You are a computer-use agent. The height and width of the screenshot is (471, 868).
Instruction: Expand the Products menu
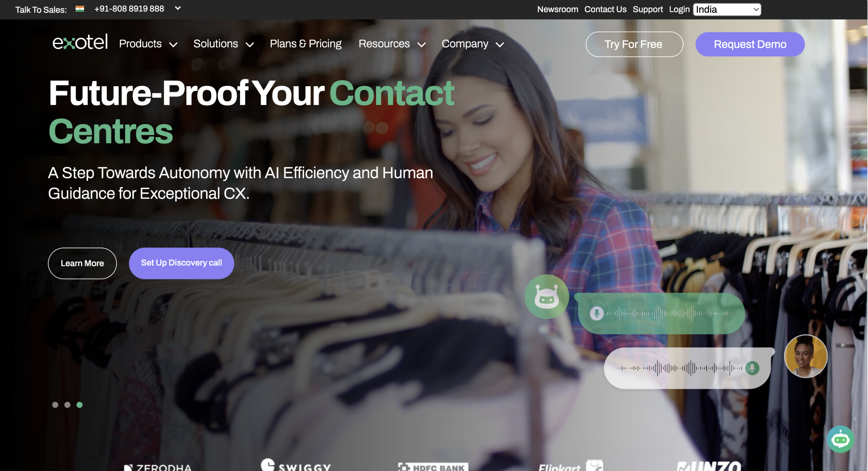click(x=148, y=44)
